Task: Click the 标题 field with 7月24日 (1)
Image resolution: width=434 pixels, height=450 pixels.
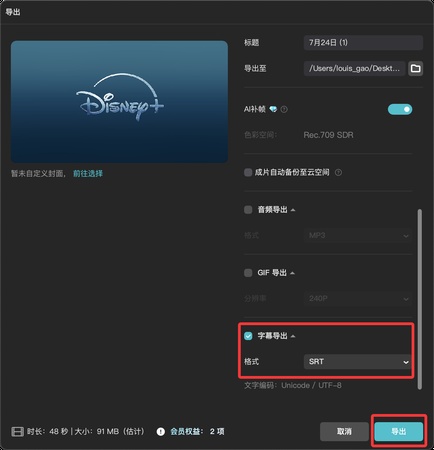Action: tap(363, 42)
